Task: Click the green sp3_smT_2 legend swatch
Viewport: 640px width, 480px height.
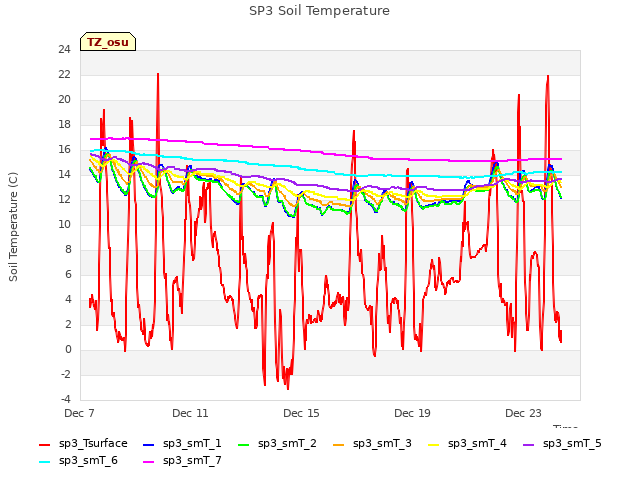Action: (244, 445)
